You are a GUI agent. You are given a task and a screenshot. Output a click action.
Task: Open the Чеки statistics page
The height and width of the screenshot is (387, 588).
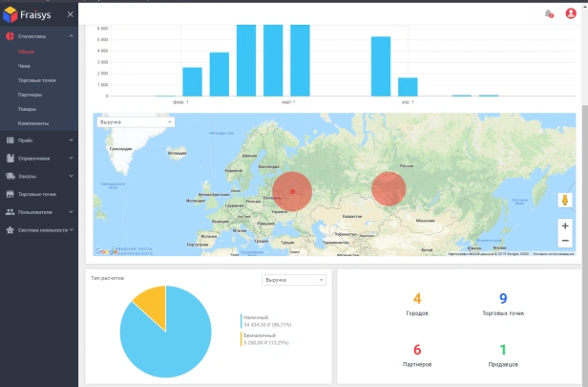(x=24, y=66)
